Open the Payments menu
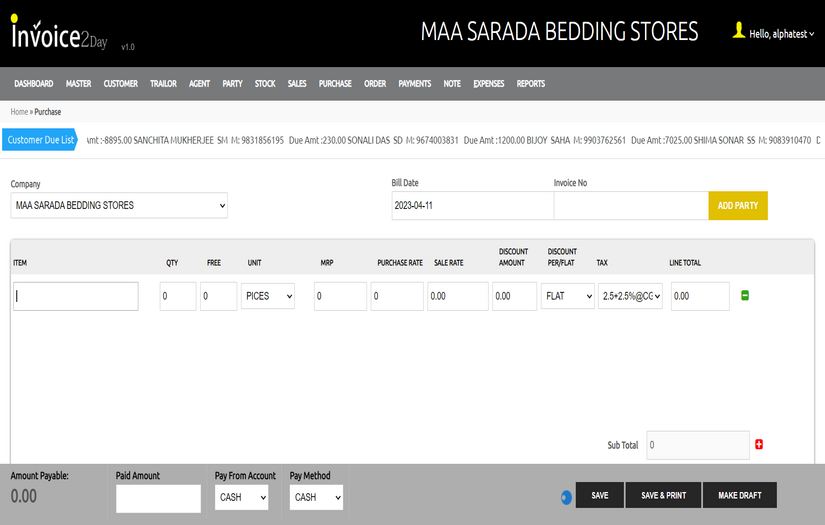This screenshot has width=825, height=525. pyautogui.click(x=415, y=84)
